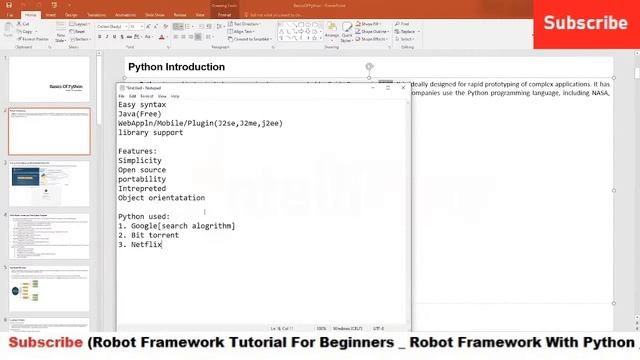Toggle Italic formatting in ribbon

[107, 37]
